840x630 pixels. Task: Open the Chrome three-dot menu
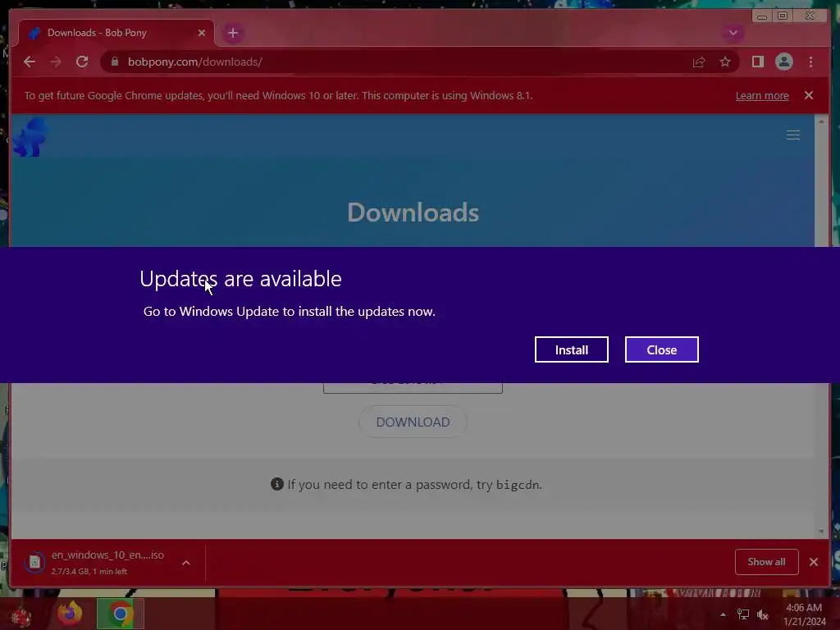click(x=810, y=62)
